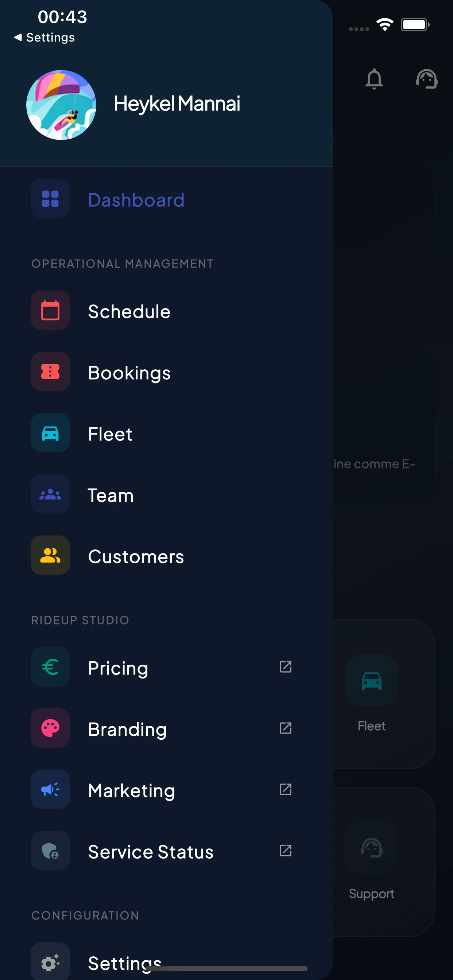Open Pricing external link arrow

(x=286, y=667)
